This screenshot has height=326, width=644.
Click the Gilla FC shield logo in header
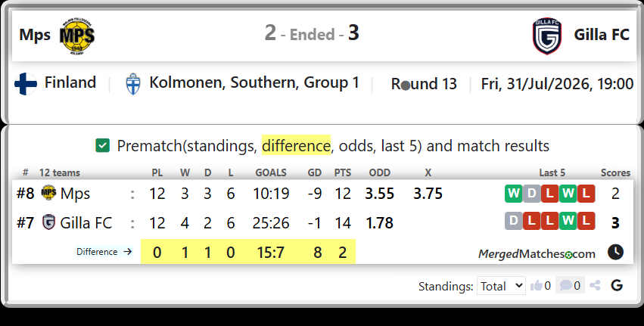pyautogui.click(x=547, y=36)
